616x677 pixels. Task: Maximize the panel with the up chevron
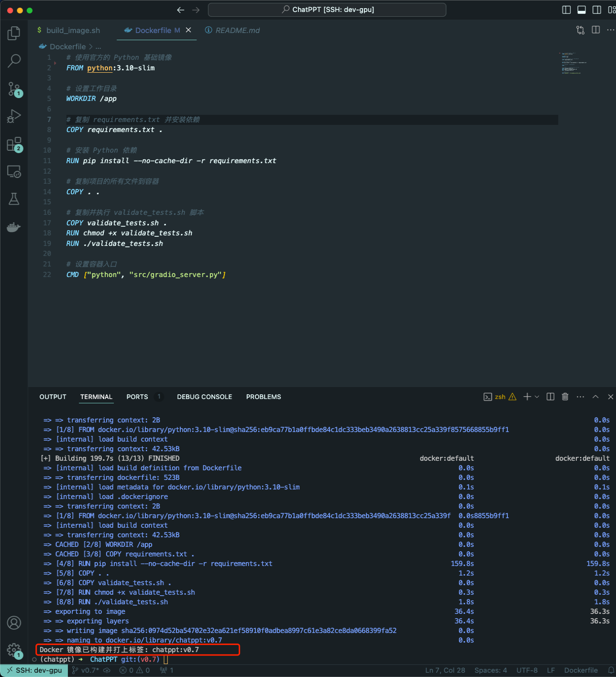click(595, 397)
